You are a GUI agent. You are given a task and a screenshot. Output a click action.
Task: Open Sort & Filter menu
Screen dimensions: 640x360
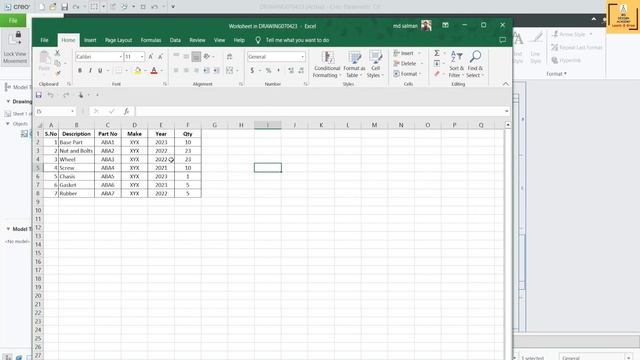[x=456, y=64]
